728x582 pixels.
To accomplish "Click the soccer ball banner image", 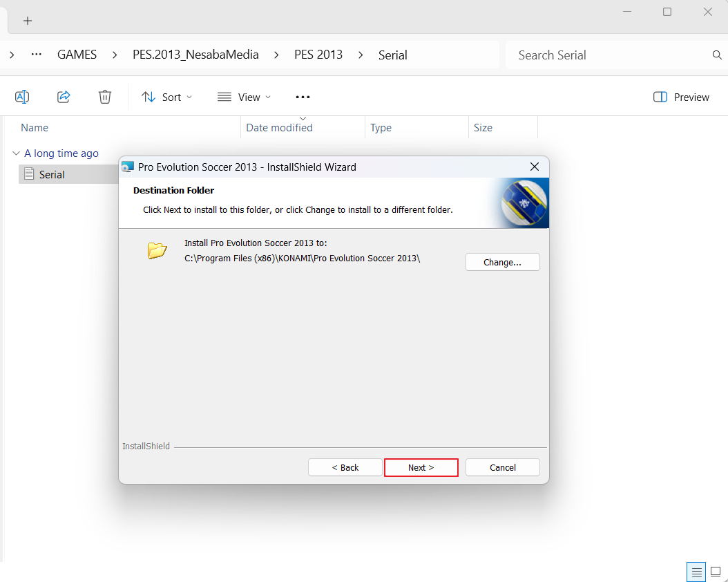I will [524, 203].
